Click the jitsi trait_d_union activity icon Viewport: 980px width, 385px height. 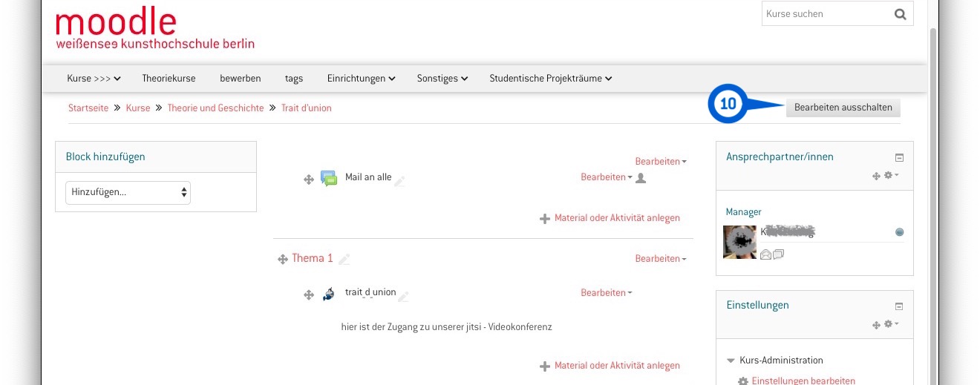[x=328, y=294]
